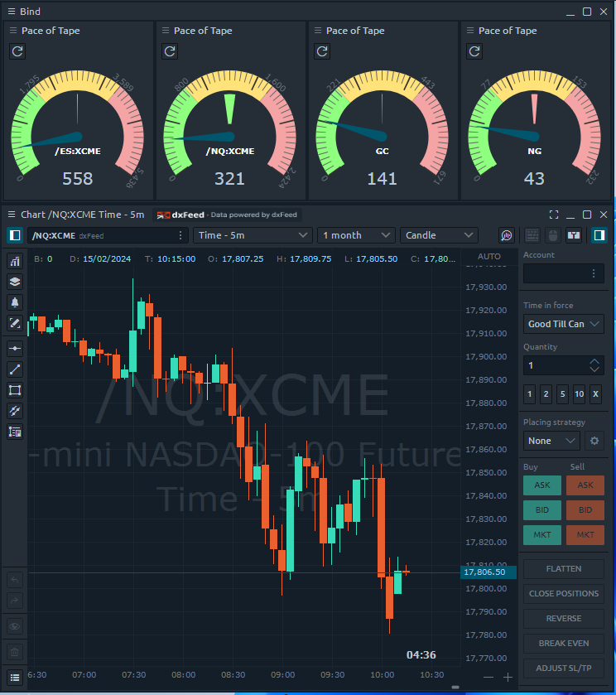Screen dimensions: 616x695
Task: Open placing strategy settings gear
Action: (x=594, y=441)
